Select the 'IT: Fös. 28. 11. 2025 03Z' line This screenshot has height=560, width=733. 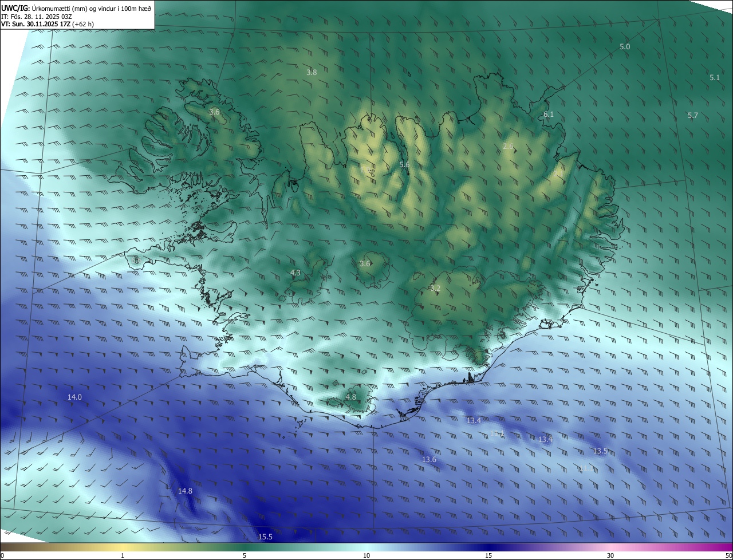(36, 16)
